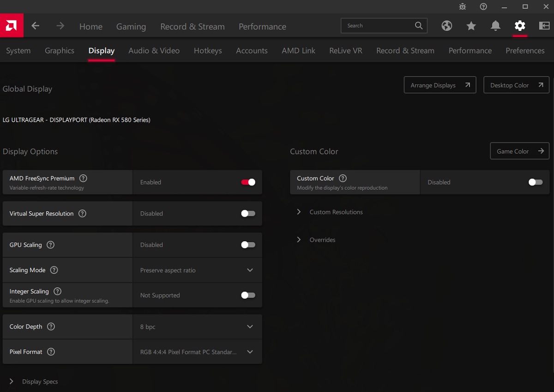Open notifications bell icon
554x392 pixels.
[x=495, y=26]
